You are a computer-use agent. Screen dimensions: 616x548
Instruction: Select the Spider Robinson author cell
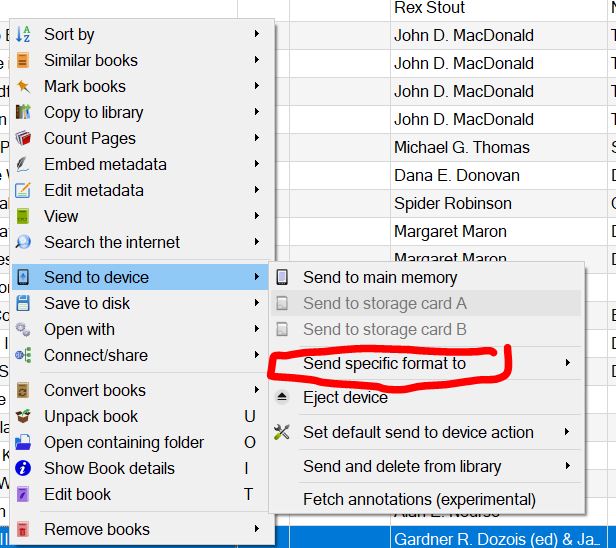coord(452,203)
